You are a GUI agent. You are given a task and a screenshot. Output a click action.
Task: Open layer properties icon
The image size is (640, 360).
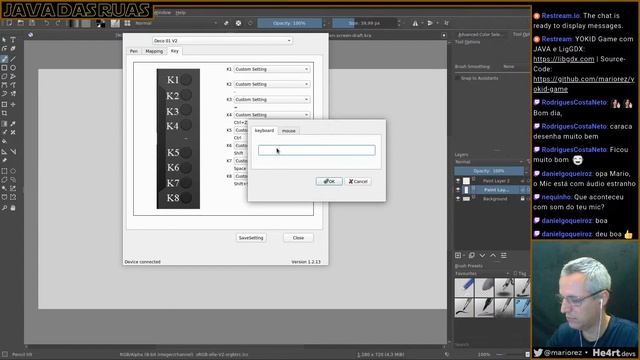(504, 255)
